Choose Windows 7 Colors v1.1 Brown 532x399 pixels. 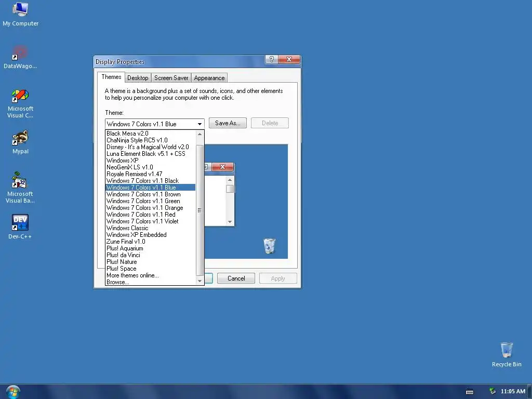click(150, 194)
